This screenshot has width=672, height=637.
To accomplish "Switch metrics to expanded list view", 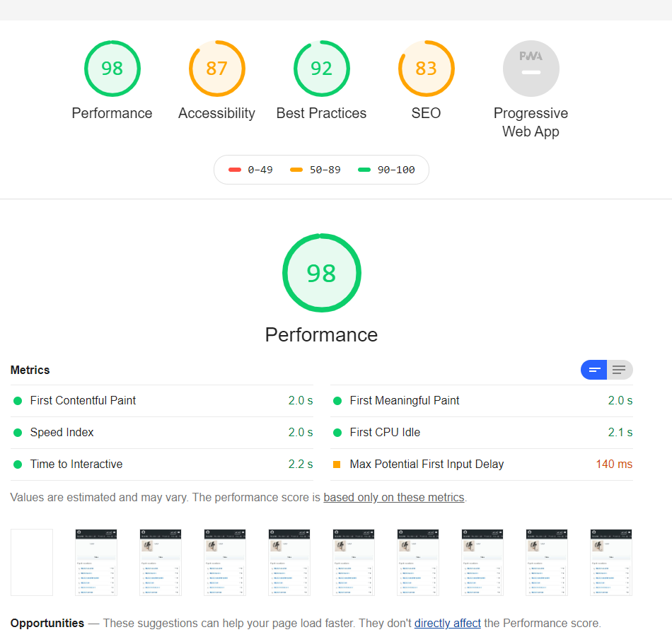I will pos(620,370).
